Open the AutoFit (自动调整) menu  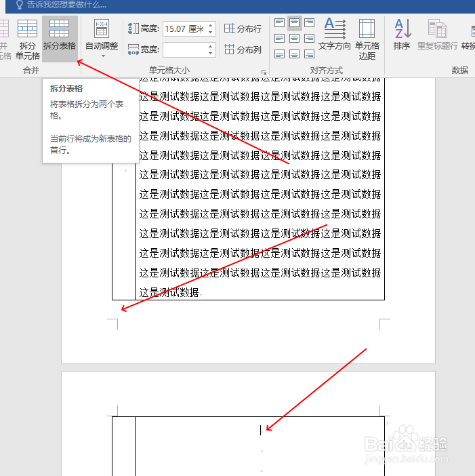pos(102,39)
